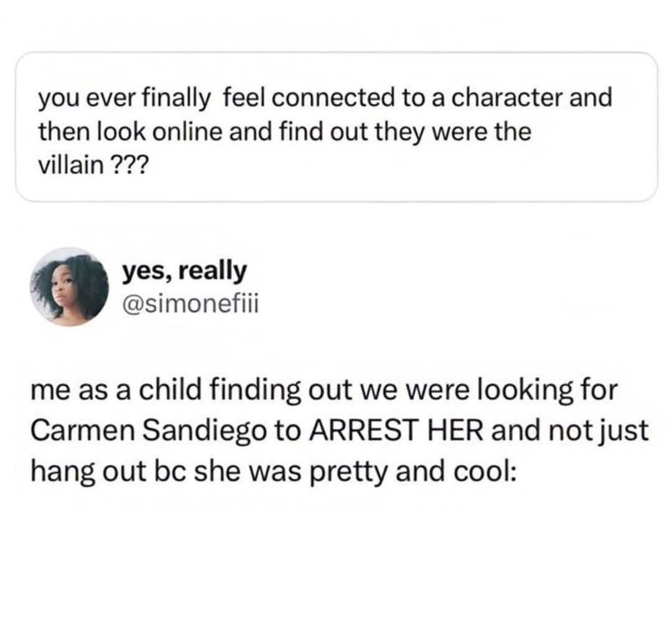The image size is (672, 622).
Task: Open the "yes, really" display name
Action: (185, 271)
